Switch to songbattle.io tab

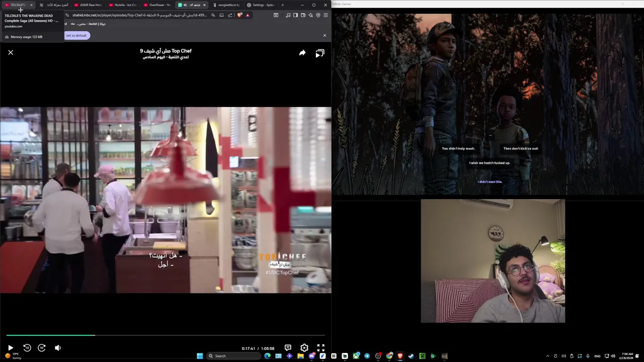(x=226, y=5)
